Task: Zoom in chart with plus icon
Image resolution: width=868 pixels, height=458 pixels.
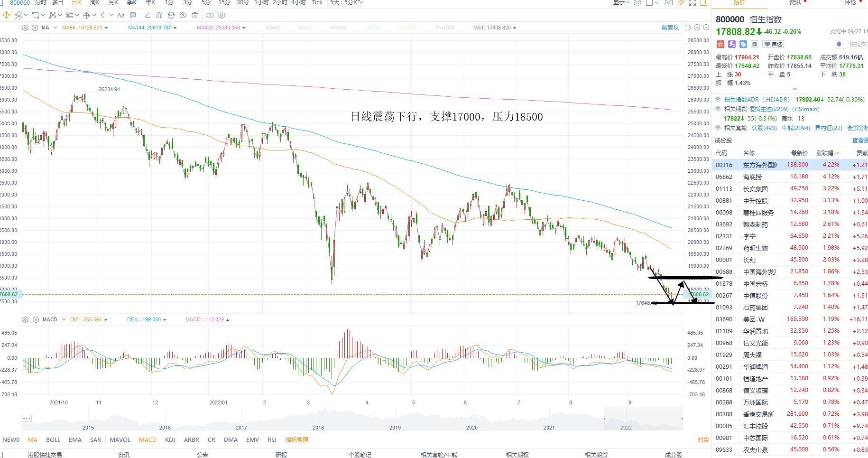Action: pos(706,28)
